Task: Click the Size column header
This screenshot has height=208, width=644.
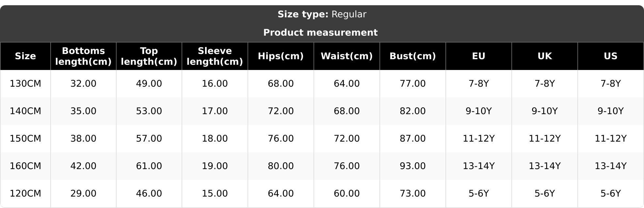Action: coord(25,56)
